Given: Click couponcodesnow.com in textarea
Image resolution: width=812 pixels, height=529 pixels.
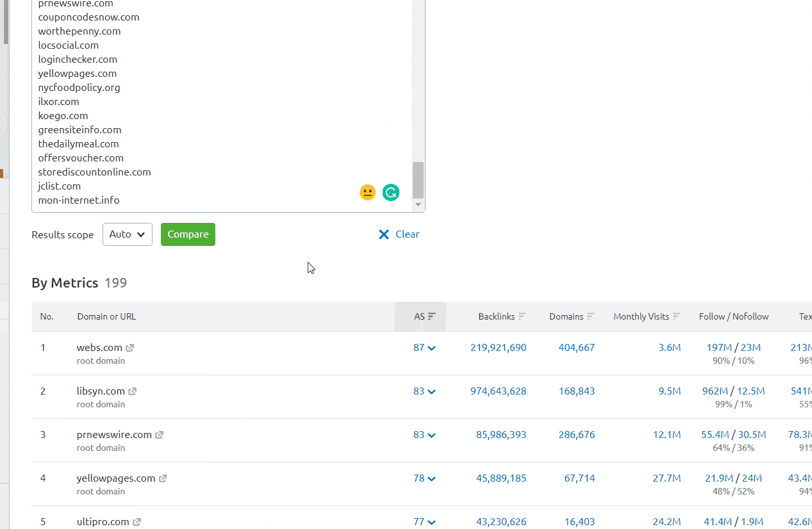Looking at the screenshot, I should pos(88,17).
